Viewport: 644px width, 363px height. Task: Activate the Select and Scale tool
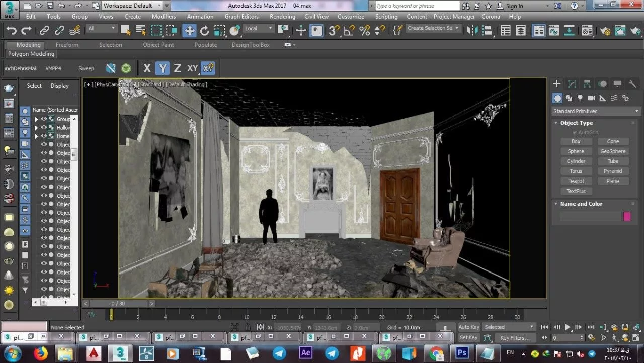[x=219, y=31]
